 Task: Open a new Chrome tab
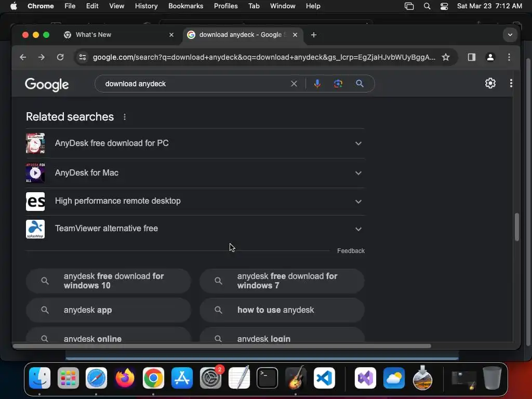pos(313,35)
